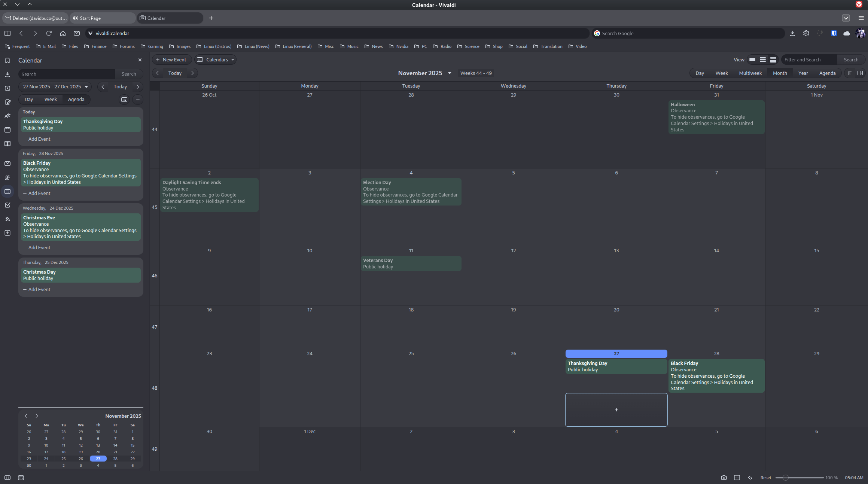This screenshot has height=484, width=868.
Task: Click the Bitwarden shield extension icon
Action: click(834, 33)
